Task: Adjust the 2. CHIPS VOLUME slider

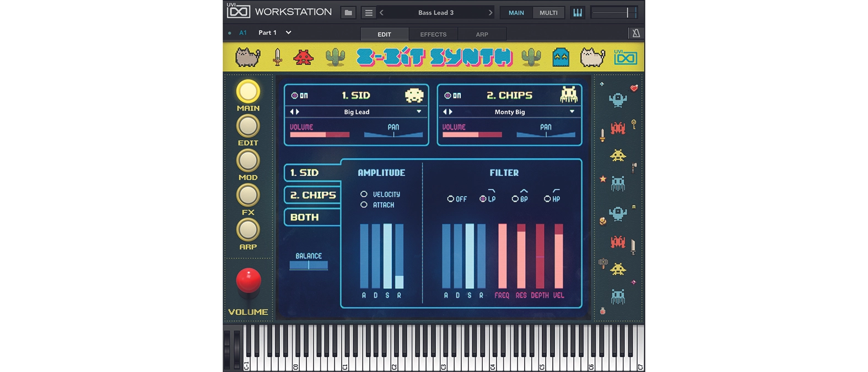Action: [472, 134]
